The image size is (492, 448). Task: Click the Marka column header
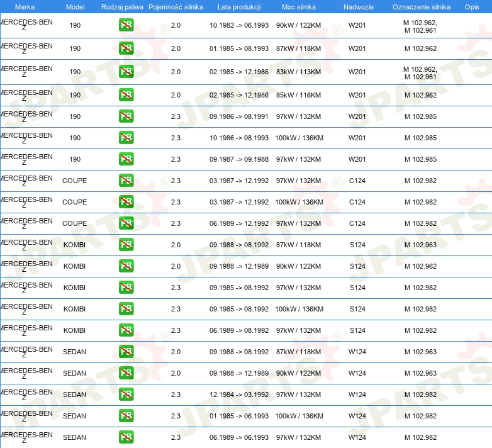click(x=25, y=7)
